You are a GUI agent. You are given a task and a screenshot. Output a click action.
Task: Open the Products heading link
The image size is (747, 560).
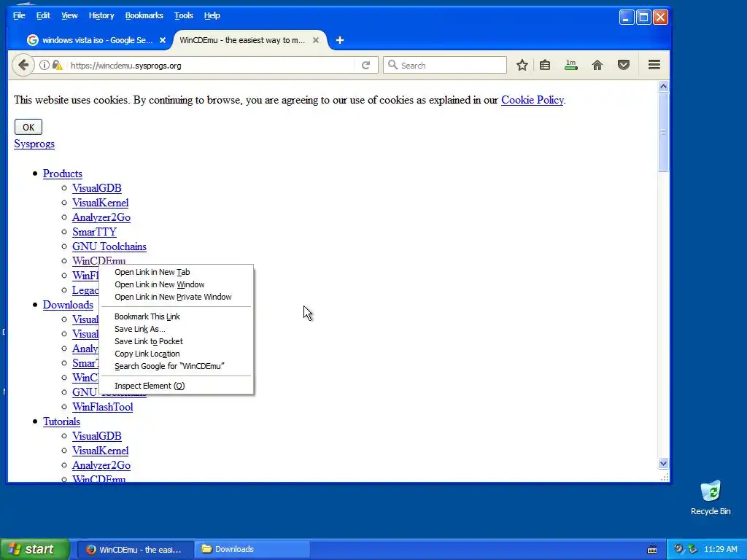click(63, 174)
